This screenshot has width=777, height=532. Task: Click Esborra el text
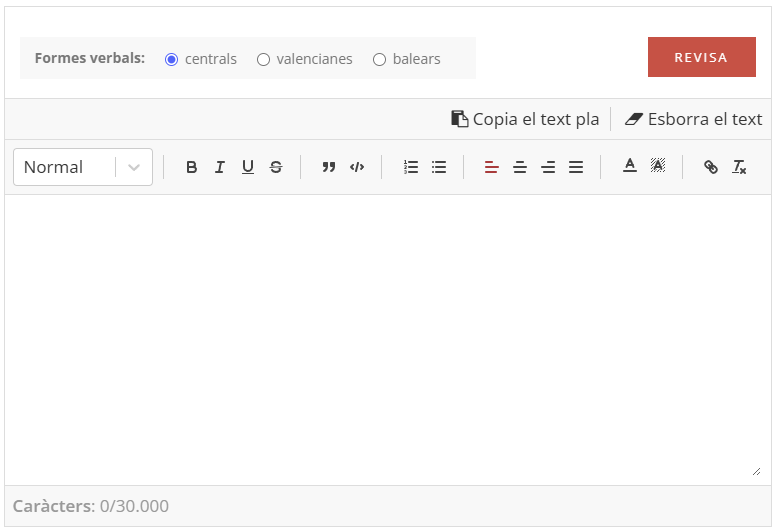[x=693, y=119]
